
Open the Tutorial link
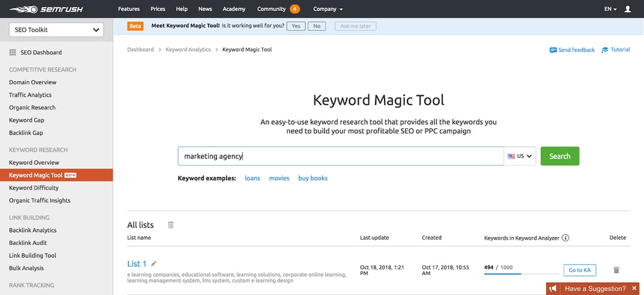[x=620, y=50]
